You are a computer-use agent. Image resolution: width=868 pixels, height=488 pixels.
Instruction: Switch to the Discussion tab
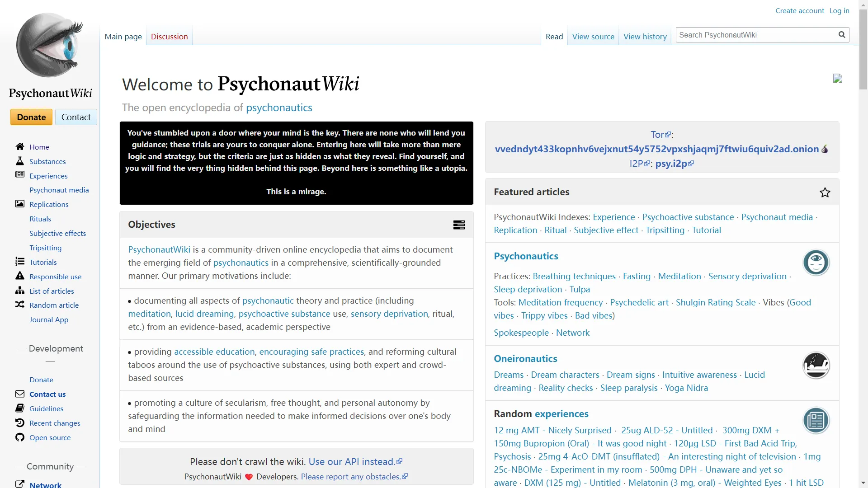point(169,36)
